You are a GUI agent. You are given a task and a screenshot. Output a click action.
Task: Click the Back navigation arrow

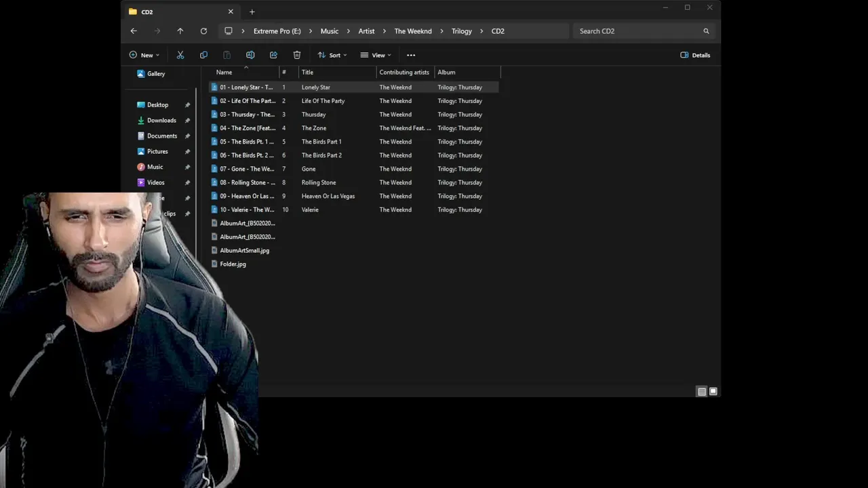click(x=134, y=31)
